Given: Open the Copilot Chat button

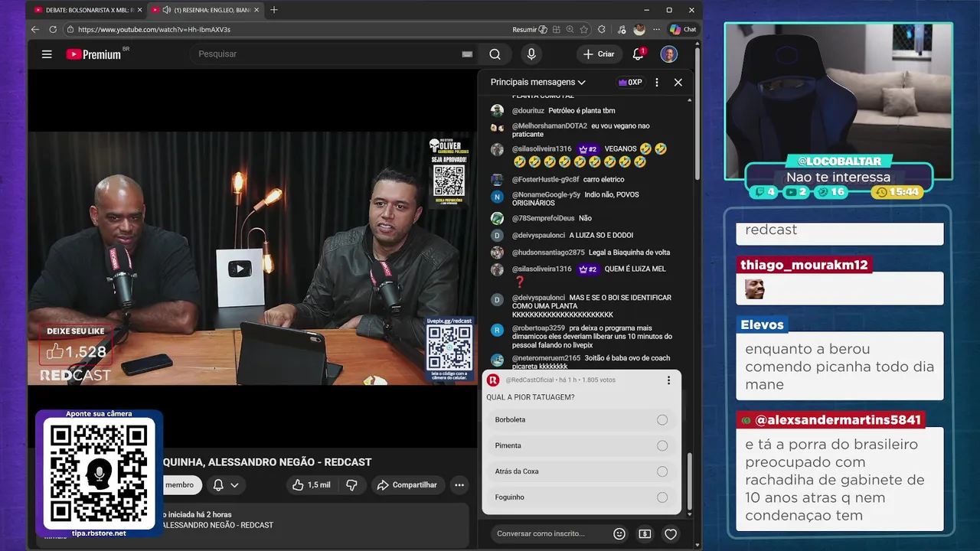Looking at the screenshot, I should point(683,29).
